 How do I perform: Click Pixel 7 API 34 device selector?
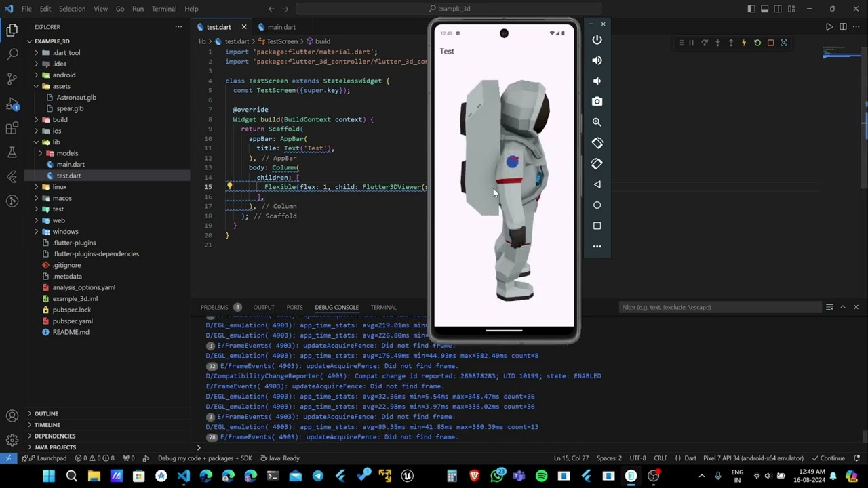coord(753,458)
